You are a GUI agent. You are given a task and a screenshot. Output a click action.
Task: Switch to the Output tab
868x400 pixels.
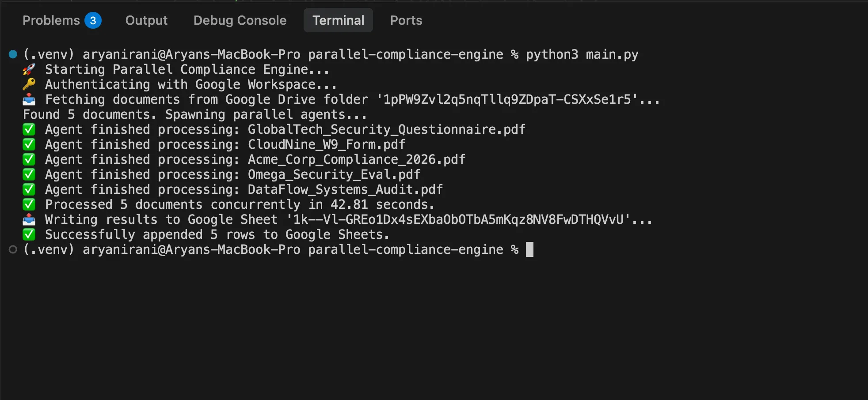pyautogui.click(x=146, y=20)
